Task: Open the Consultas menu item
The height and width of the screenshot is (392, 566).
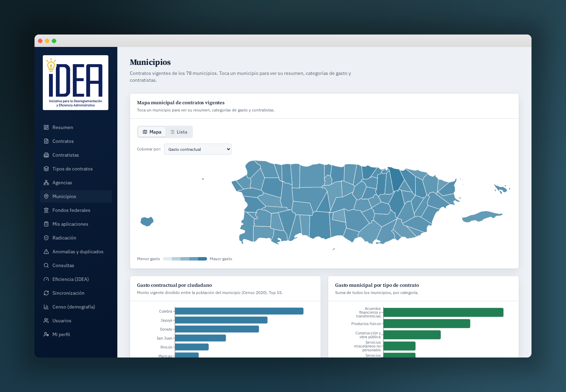Action: 76,265
